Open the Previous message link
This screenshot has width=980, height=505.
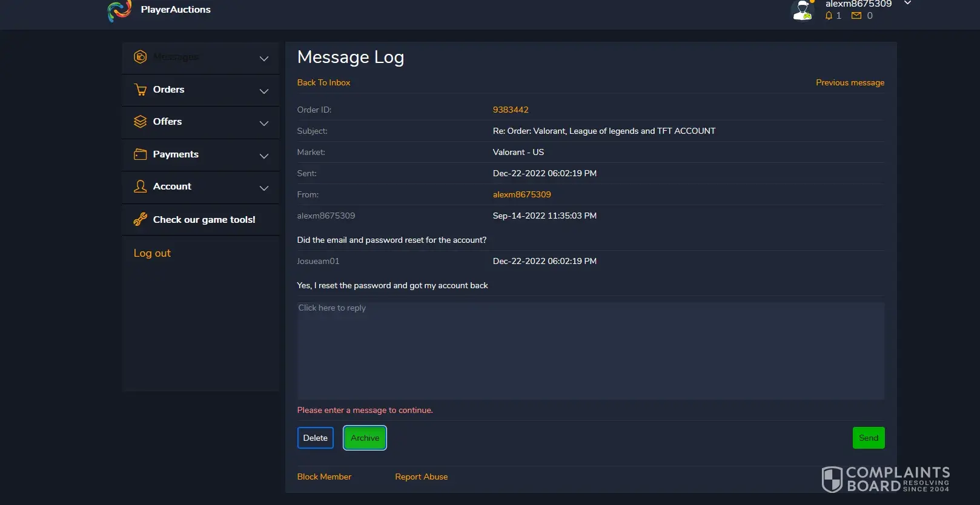click(x=850, y=82)
